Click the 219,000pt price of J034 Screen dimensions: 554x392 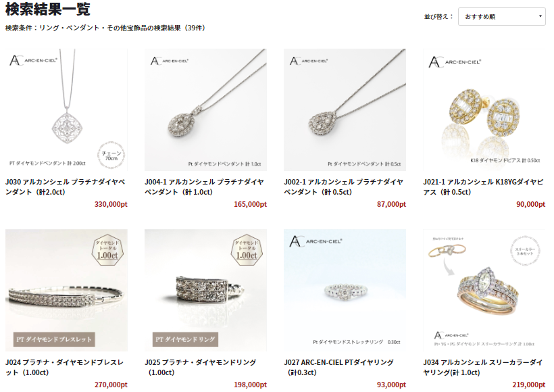(528, 385)
